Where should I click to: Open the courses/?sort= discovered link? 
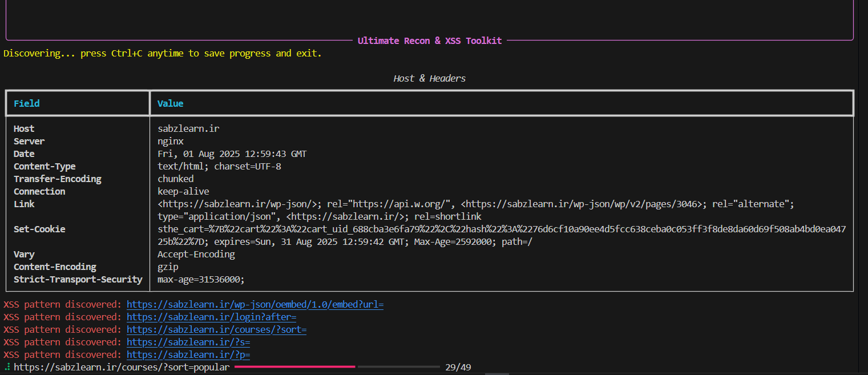[x=217, y=330]
